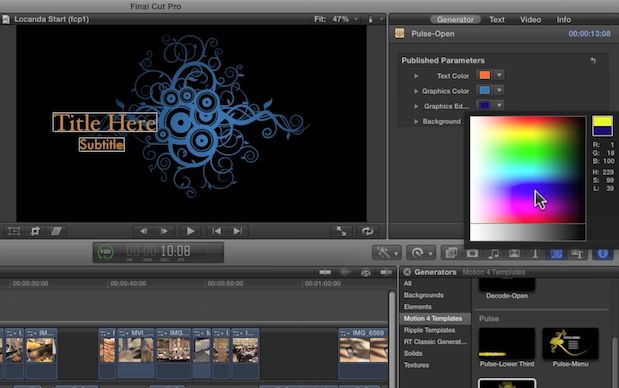Click the dark blue Graphics Ed... swatch
Viewport: 619px width, 388px height.
pyautogui.click(x=485, y=105)
